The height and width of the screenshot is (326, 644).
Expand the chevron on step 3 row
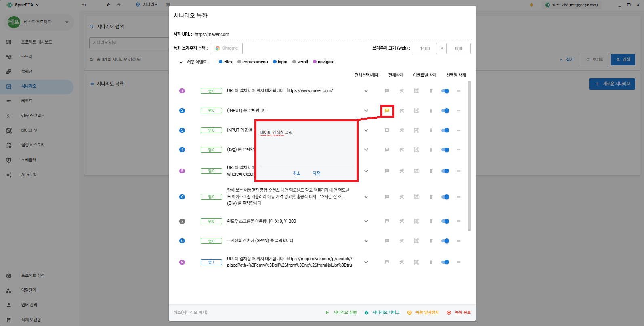point(366,130)
